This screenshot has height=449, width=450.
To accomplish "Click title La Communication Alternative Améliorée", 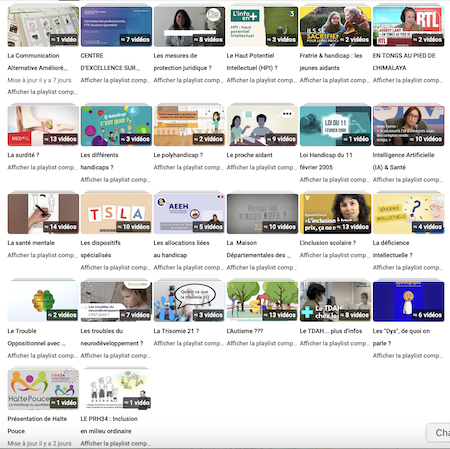I will 37,62.
